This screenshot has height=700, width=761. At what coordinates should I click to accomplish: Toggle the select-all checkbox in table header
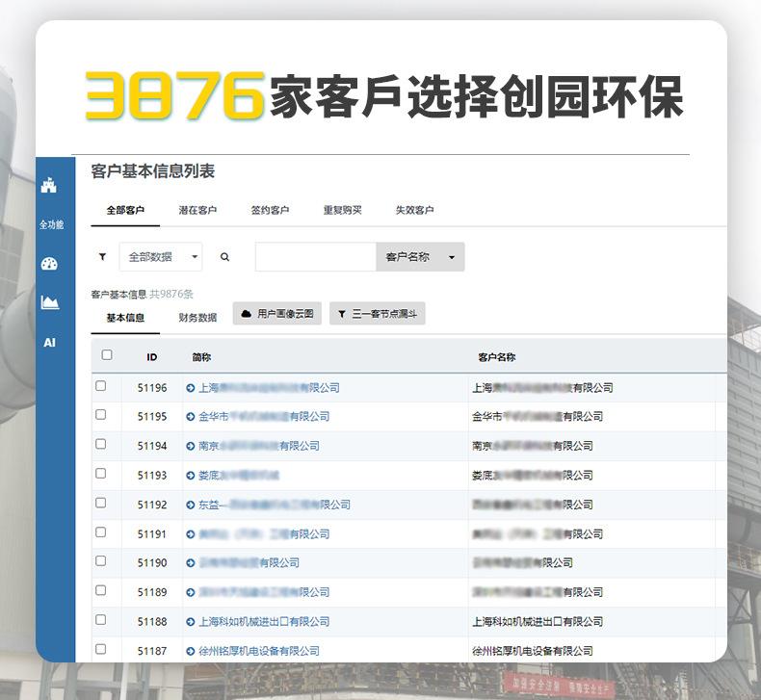(x=107, y=354)
